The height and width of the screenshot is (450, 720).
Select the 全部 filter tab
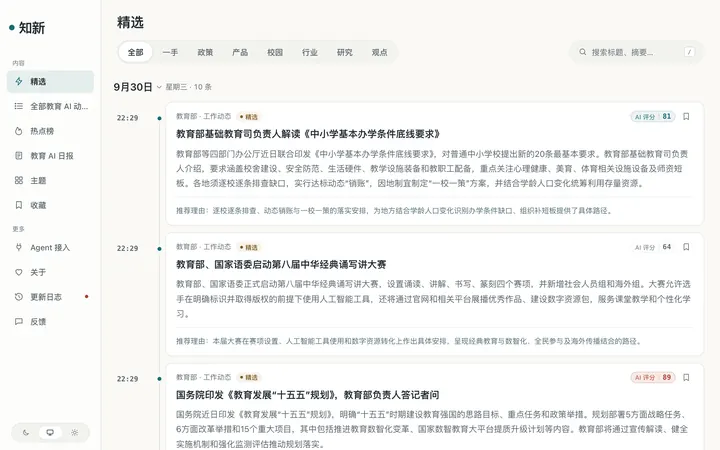click(135, 52)
